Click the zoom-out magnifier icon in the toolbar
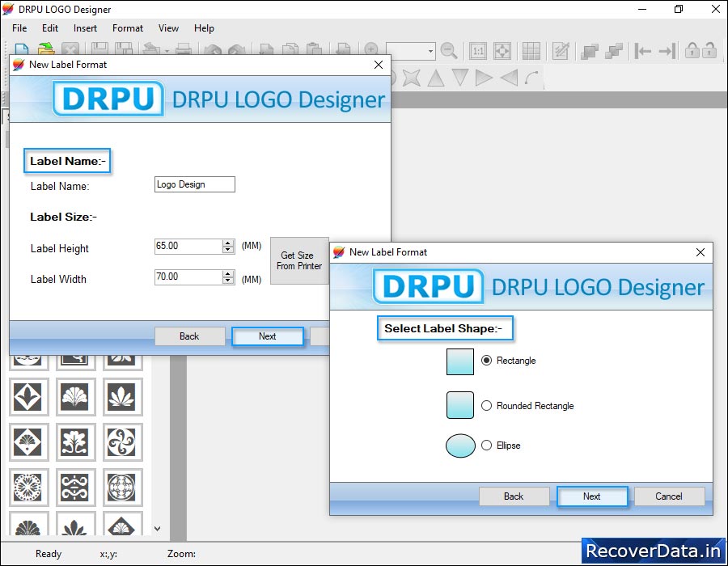Image resolution: width=728 pixels, height=566 pixels. [x=448, y=50]
